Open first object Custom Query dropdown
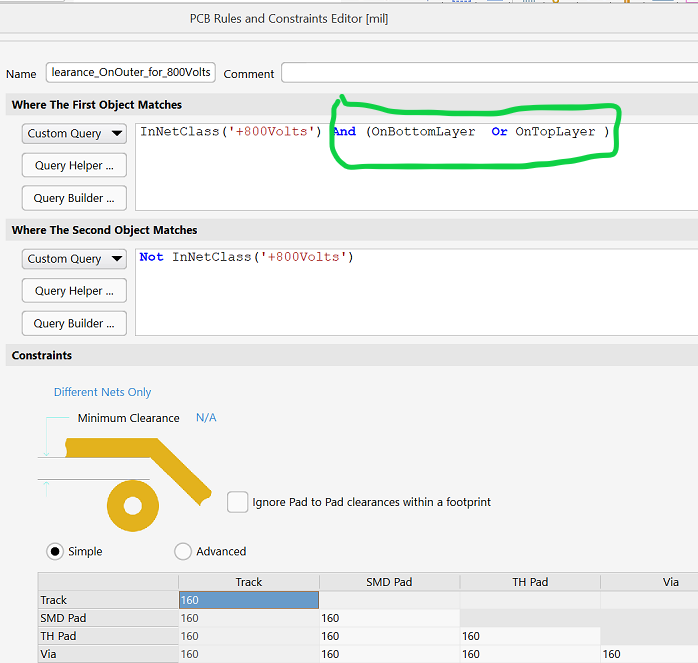The height and width of the screenshot is (663, 698). pos(74,134)
